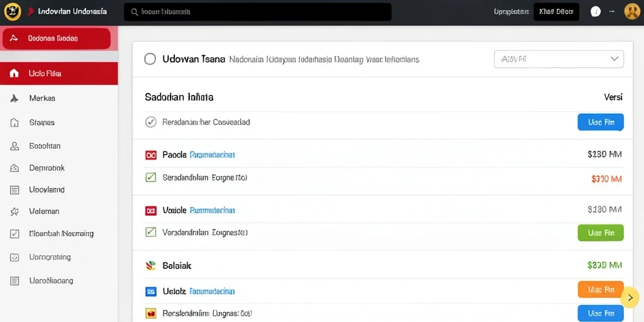This screenshot has height=322, width=644.
Task: Toggle the green checkbox beside Seradandnlam
Action: pyautogui.click(x=151, y=177)
